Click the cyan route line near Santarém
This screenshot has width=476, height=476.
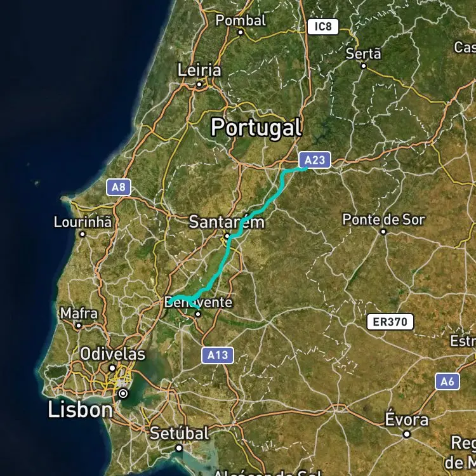235,234
